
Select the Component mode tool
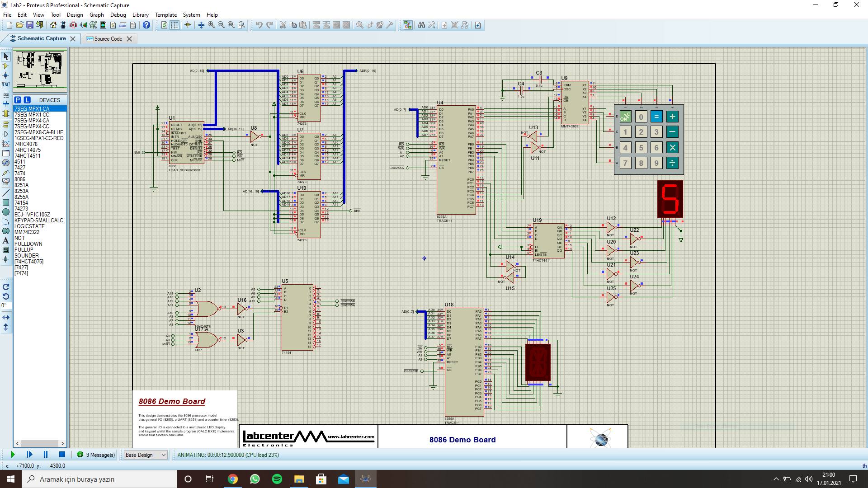click(x=6, y=66)
